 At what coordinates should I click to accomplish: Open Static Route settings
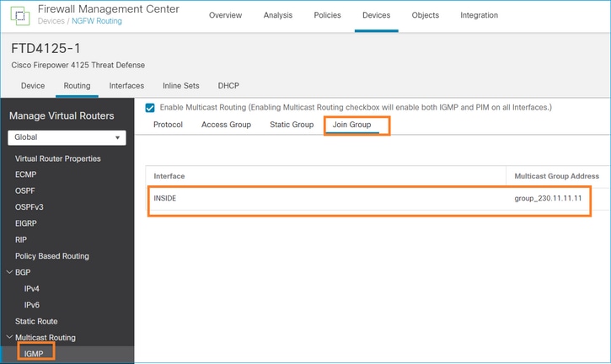tap(36, 322)
